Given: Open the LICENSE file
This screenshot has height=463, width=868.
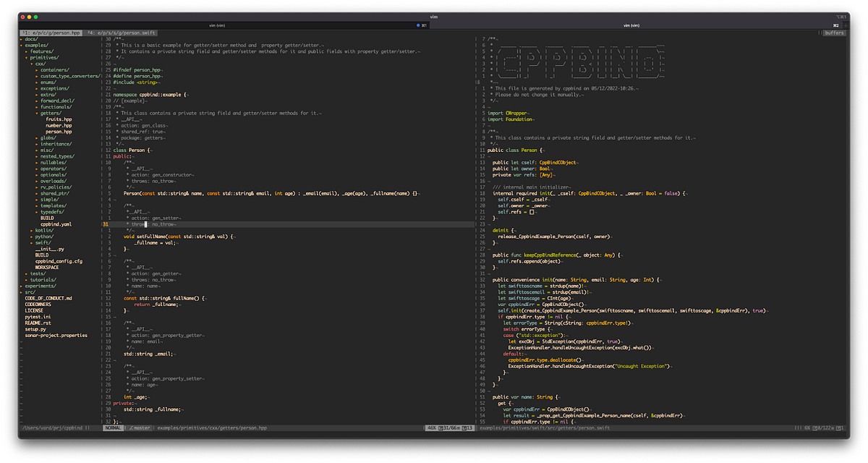Looking at the screenshot, I should tap(34, 310).
